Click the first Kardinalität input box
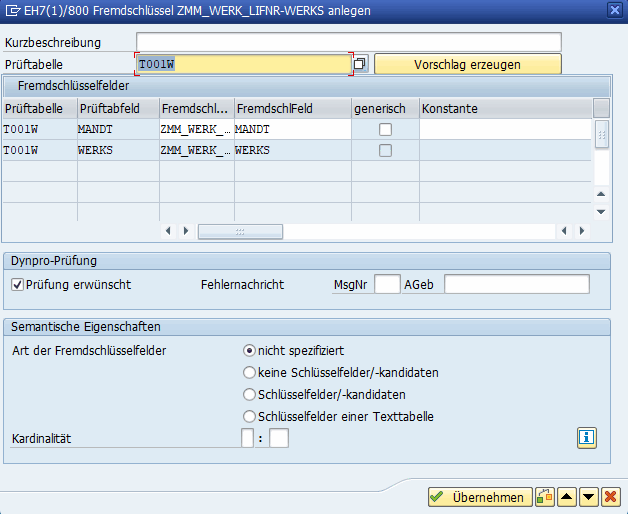628x514 pixels. 247,438
